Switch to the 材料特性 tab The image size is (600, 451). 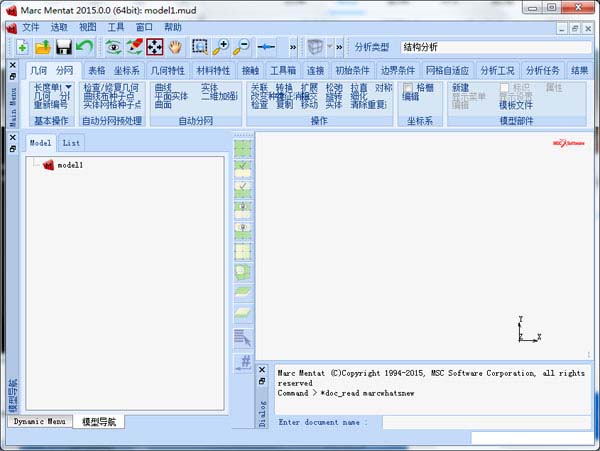213,71
